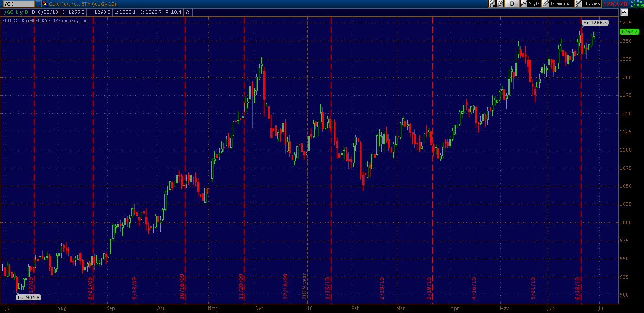Click the 11/20/09 expiration marker
The height and width of the screenshot is (313, 644).
point(241,287)
